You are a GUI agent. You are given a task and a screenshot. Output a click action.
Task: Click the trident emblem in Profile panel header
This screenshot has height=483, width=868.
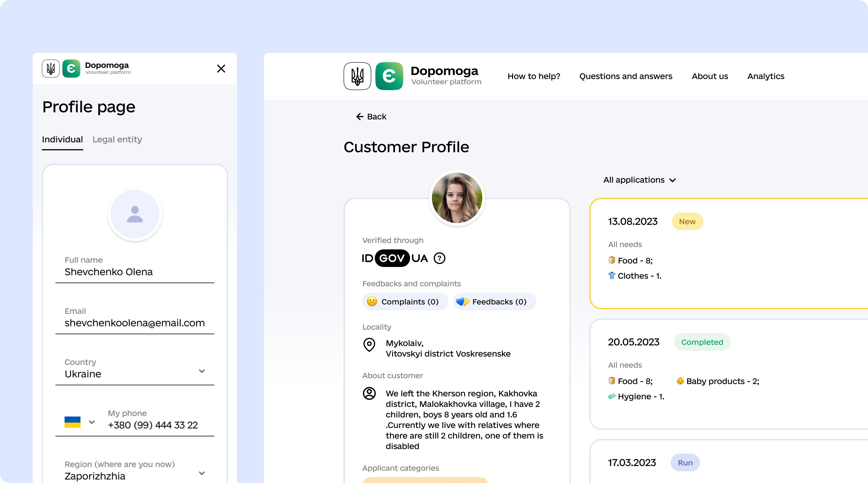(51, 69)
